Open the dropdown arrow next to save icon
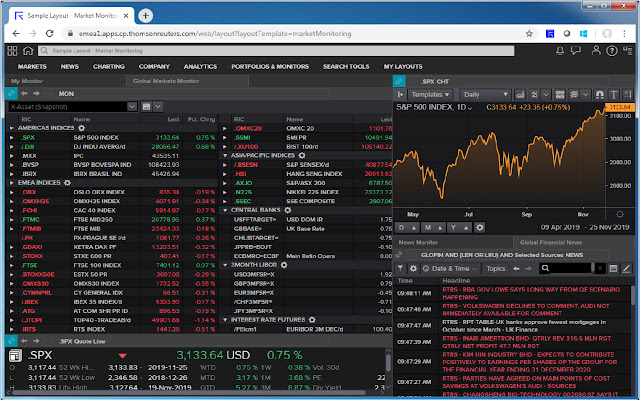The image size is (640, 400). (158, 107)
